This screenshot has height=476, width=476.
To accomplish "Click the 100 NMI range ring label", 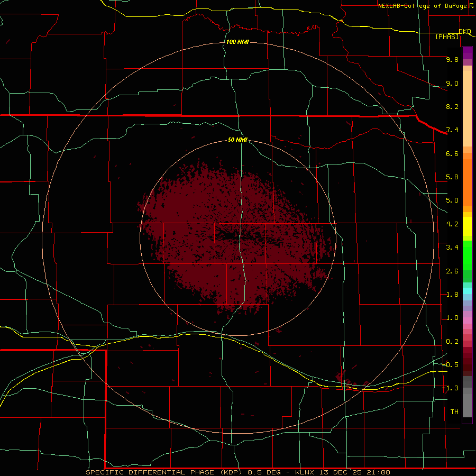I will (x=237, y=42).
